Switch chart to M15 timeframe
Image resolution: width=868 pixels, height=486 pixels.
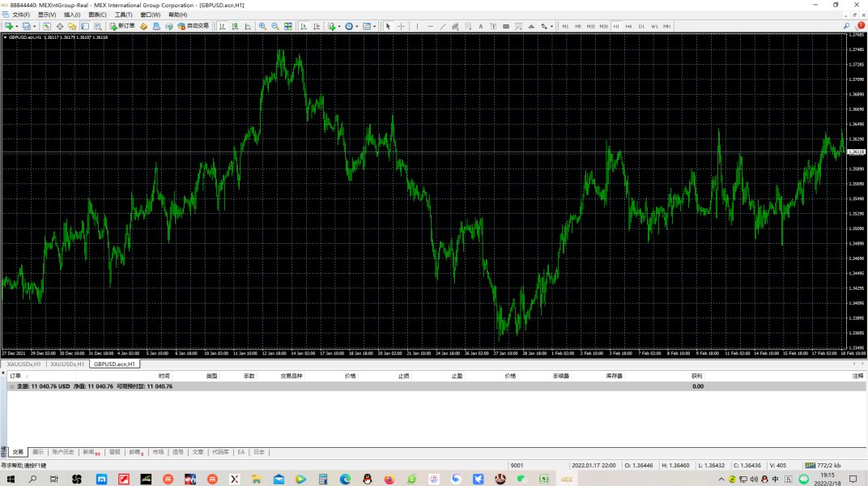590,26
